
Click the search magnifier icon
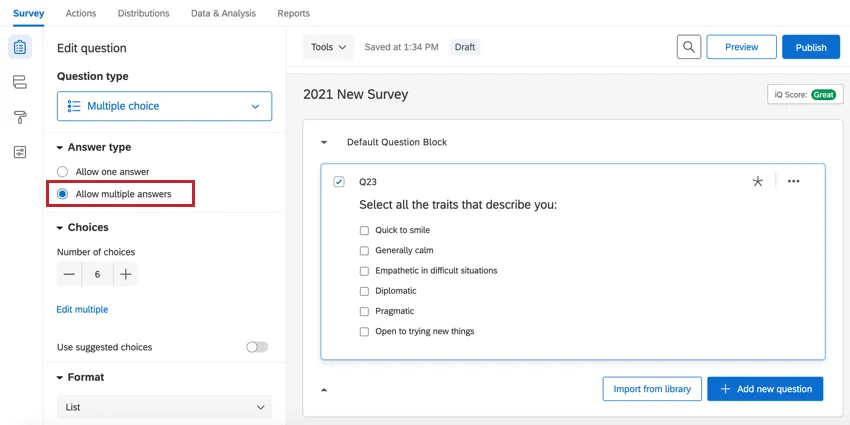pyautogui.click(x=688, y=47)
